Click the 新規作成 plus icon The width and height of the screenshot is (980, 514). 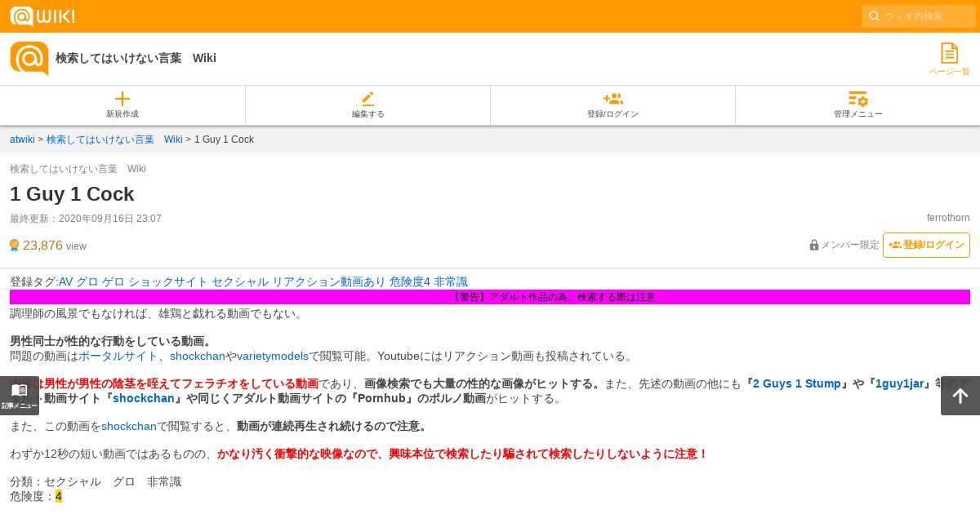122,99
